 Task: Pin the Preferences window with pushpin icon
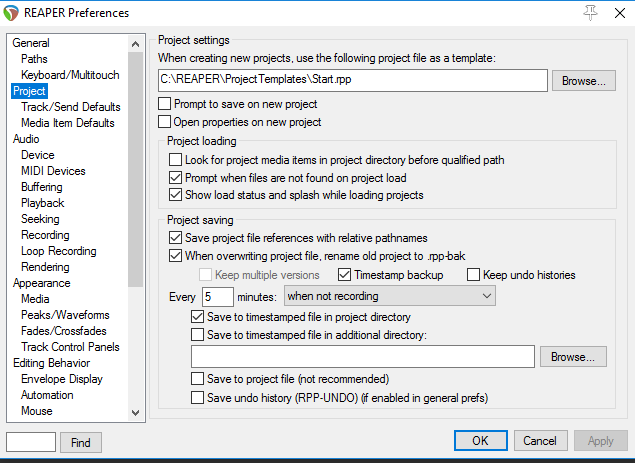click(590, 13)
